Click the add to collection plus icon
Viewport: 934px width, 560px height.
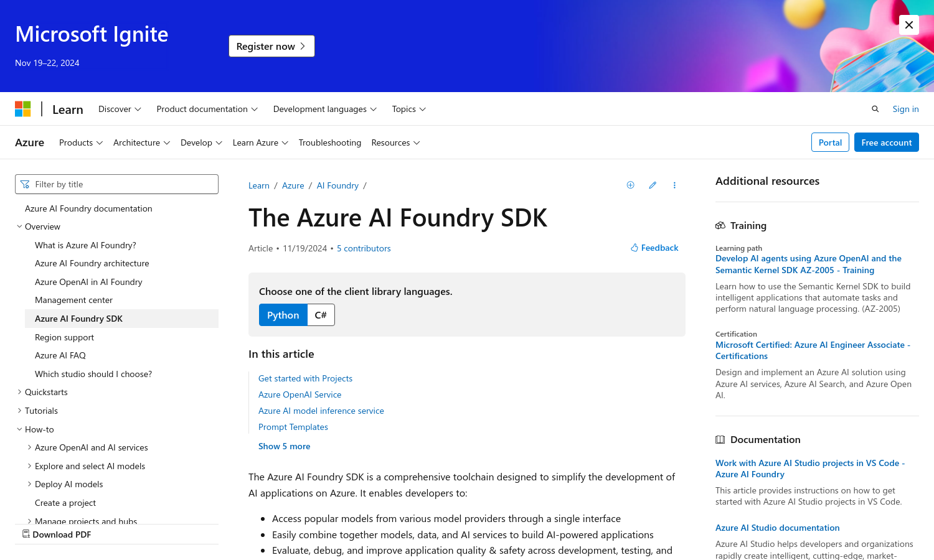(x=630, y=185)
